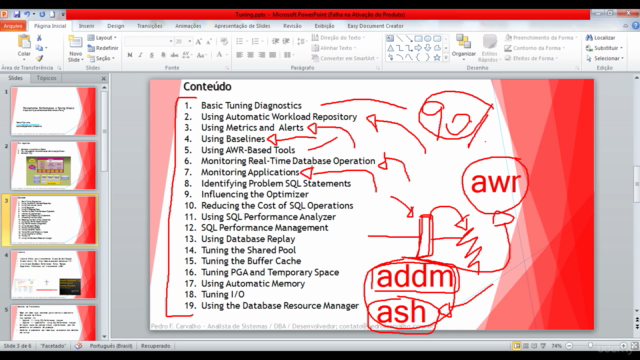Click the Novo Slide icon
Image resolution: width=640 pixels, height=360 pixels.
(x=75, y=42)
